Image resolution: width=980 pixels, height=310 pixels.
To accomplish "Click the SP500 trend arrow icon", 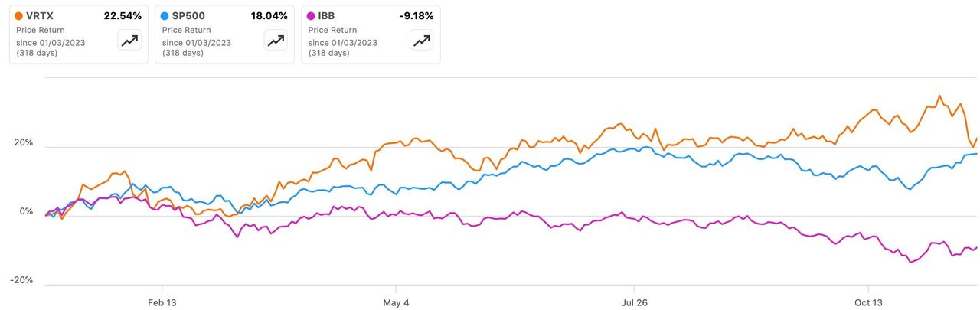I will [275, 41].
